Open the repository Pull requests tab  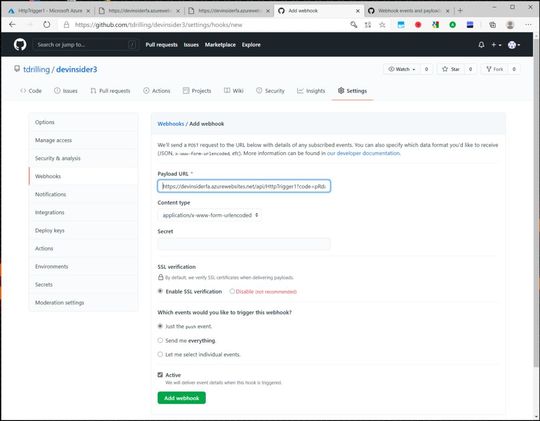click(x=110, y=91)
